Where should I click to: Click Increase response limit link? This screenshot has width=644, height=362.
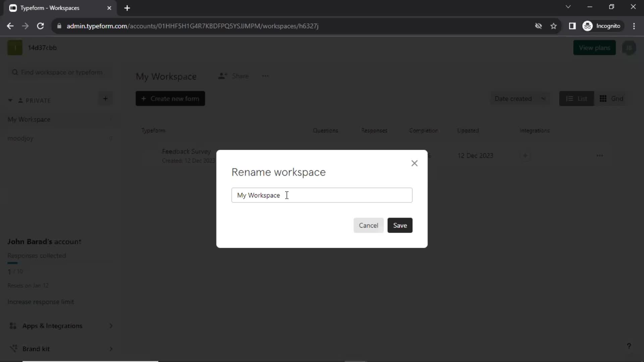41,302
